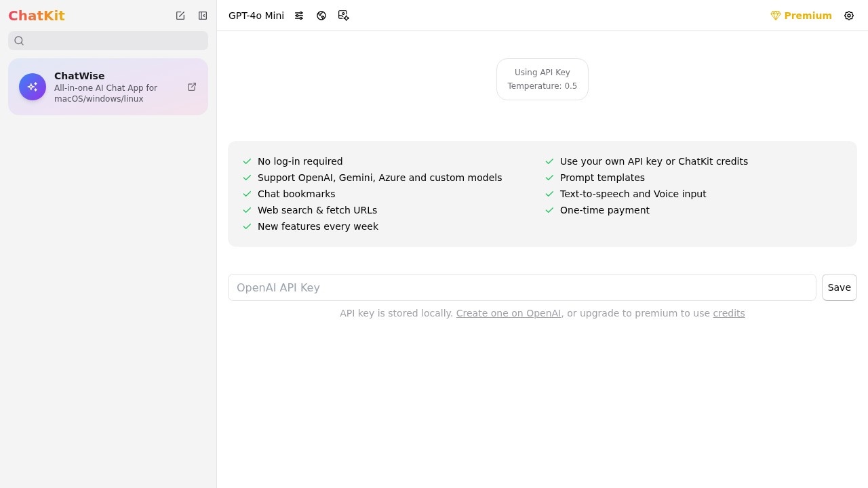
Task: Focus the OpenAI API Key field
Action: click(x=522, y=287)
